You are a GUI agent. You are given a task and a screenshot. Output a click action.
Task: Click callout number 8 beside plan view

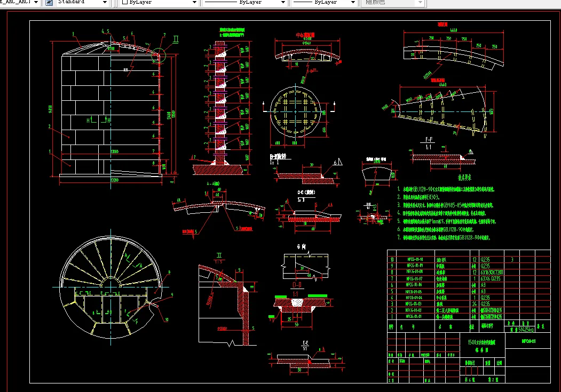click(x=169, y=273)
